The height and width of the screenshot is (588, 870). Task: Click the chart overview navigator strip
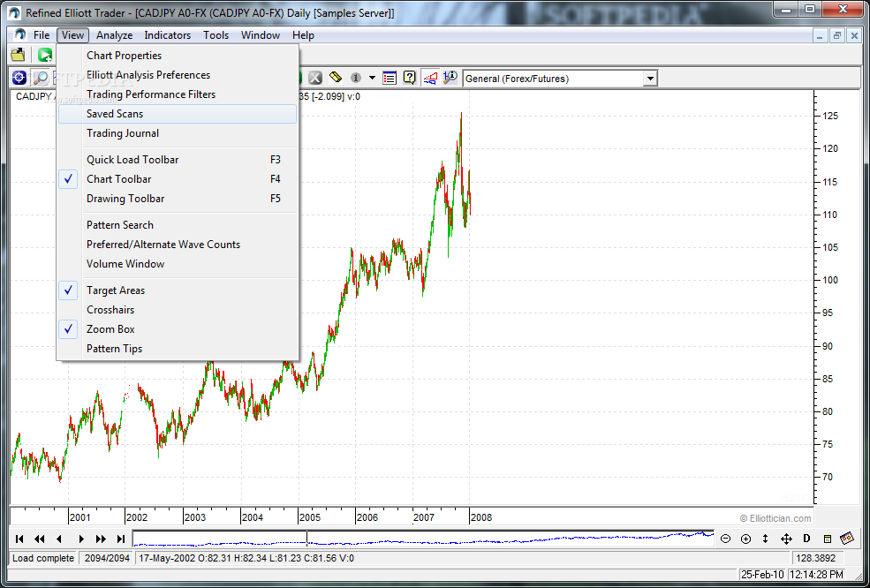[423, 538]
